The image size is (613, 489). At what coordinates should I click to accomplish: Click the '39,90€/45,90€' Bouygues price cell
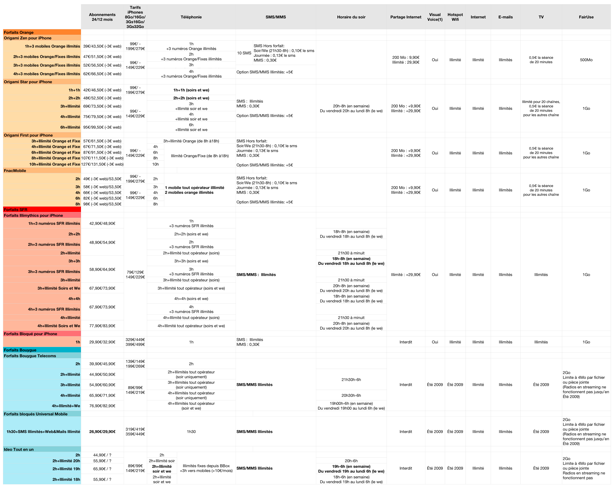click(102, 364)
